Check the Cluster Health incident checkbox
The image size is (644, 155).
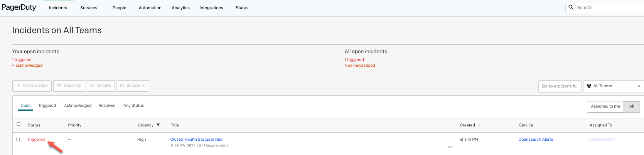(18, 140)
